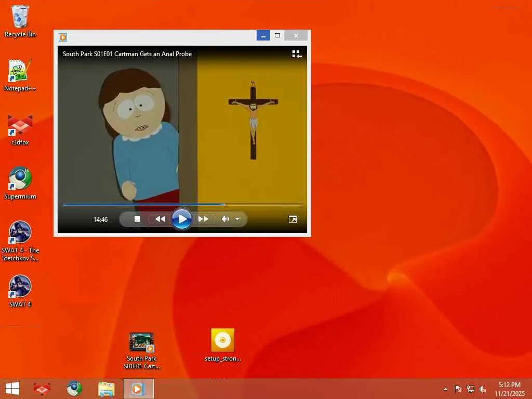Switch to full screen with the bottom-right icon
Image resolution: width=532 pixels, height=399 pixels.
(292, 220)
